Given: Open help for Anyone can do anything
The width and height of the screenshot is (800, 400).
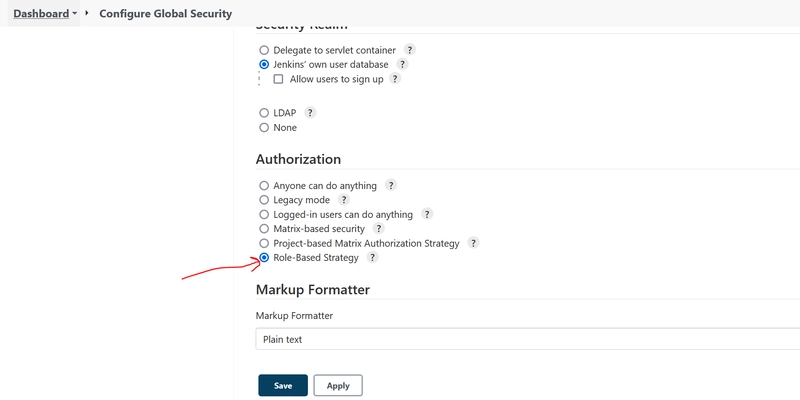Looking at the screenshot, I should pos(391,186).
